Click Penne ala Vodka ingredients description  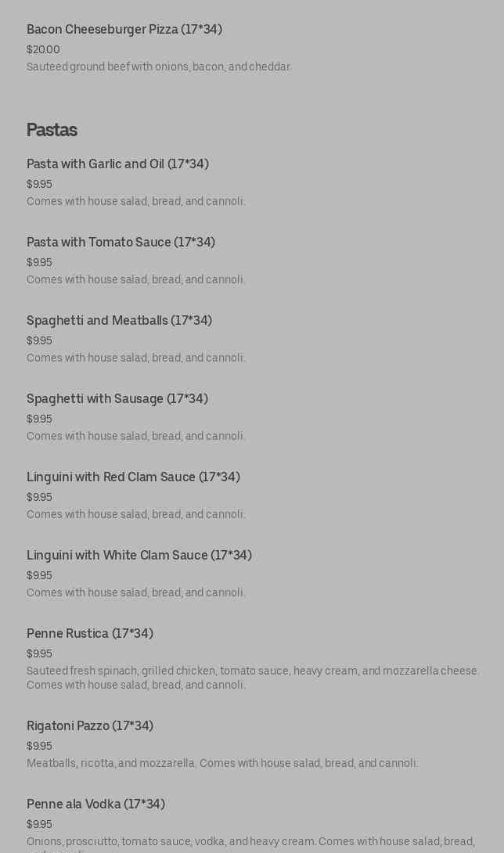(250, 842)
